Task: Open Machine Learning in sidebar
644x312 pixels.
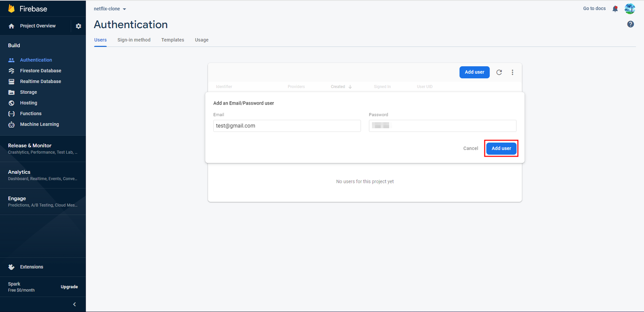Action: (39, 125)
